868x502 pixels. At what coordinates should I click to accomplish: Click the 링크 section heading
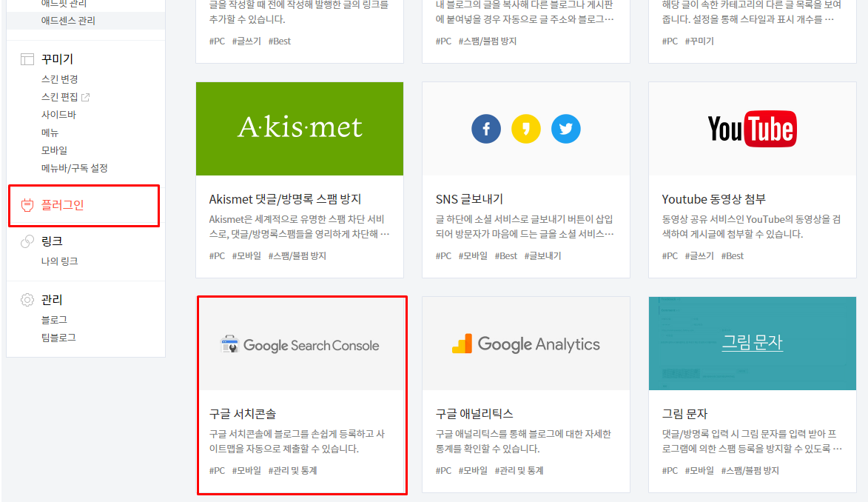(52, 241)
